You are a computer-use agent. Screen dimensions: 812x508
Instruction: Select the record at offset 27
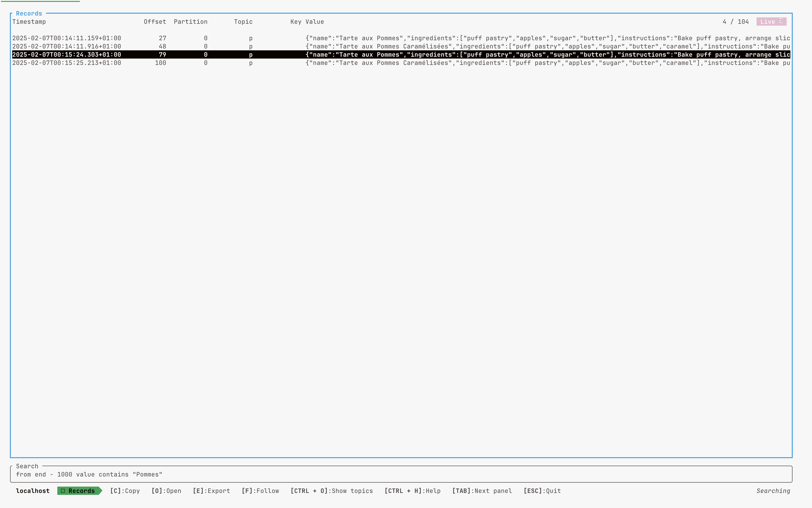[401, 38]
